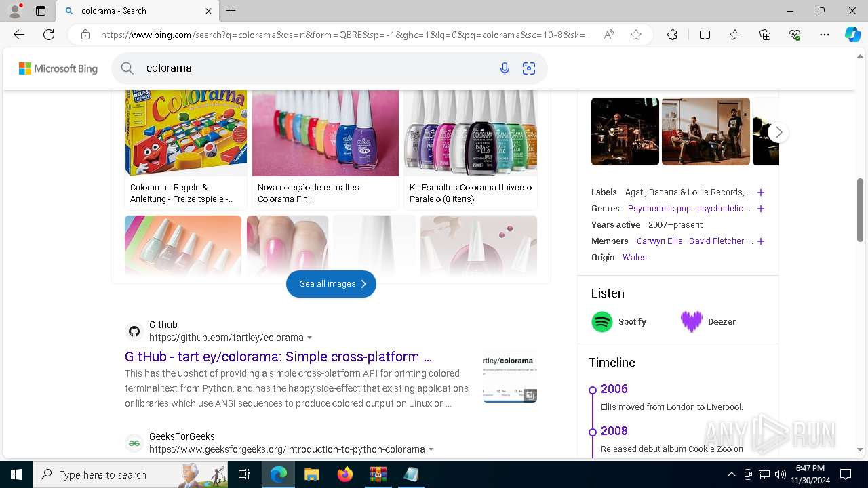Screen dimensions: 868x488
Task: Click the Bing search magnifier icon
Action: click(127, 68)
